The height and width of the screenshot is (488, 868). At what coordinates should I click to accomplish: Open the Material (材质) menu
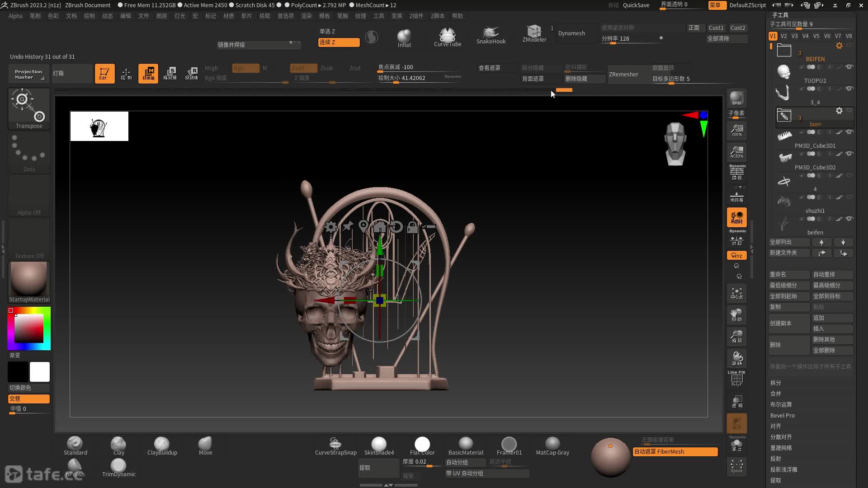coord(229,16)
